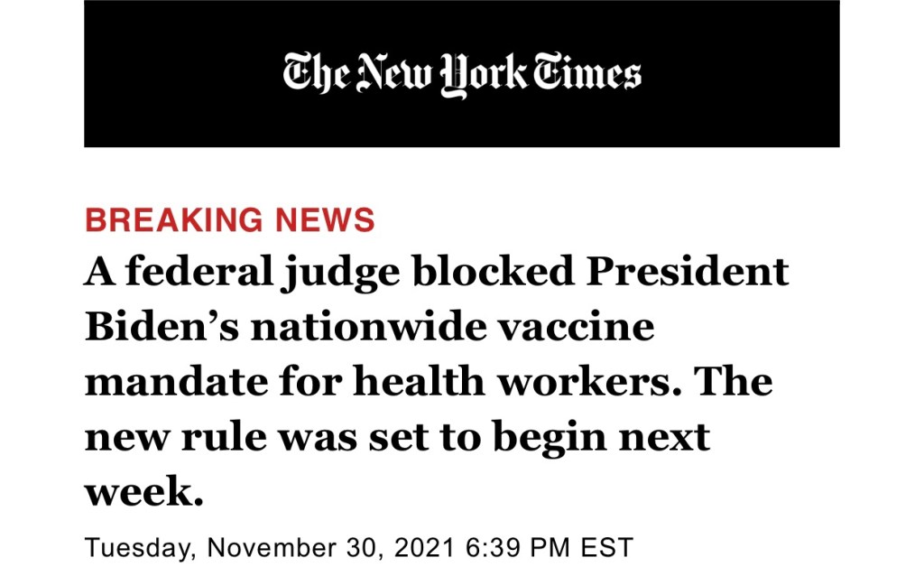924x567 pixels.
Task: Click the black header banner left of the logo
Action: (x=180, y=74)
